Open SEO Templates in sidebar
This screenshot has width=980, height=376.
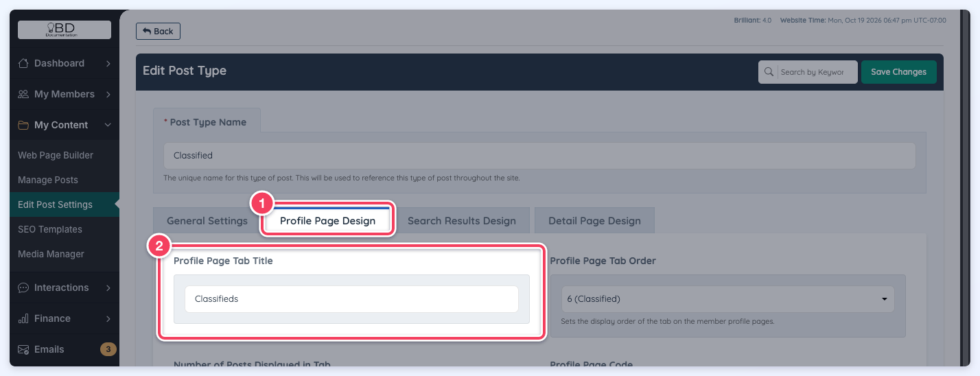pos(50,229)
